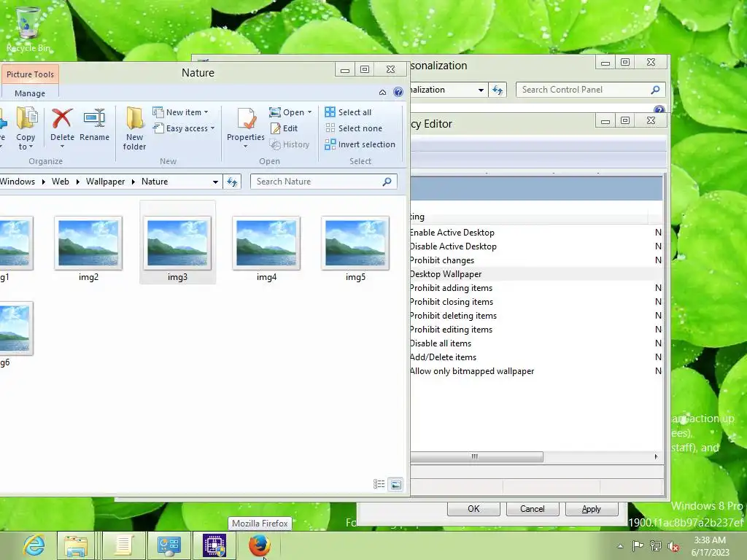Click the muted volume tray icon
The width and height of the screenshot is (747, 560).
click(673, 545)
